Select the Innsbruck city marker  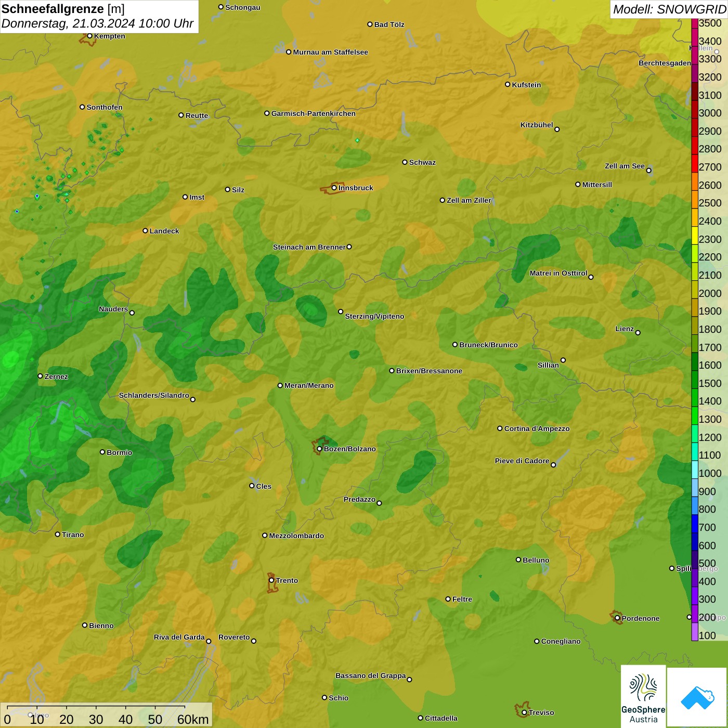pyautogui.click(x=334, y=188)
